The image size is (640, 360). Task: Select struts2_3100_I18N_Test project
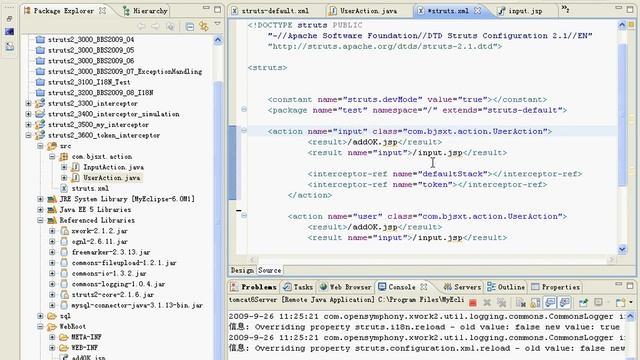[89, 82]
